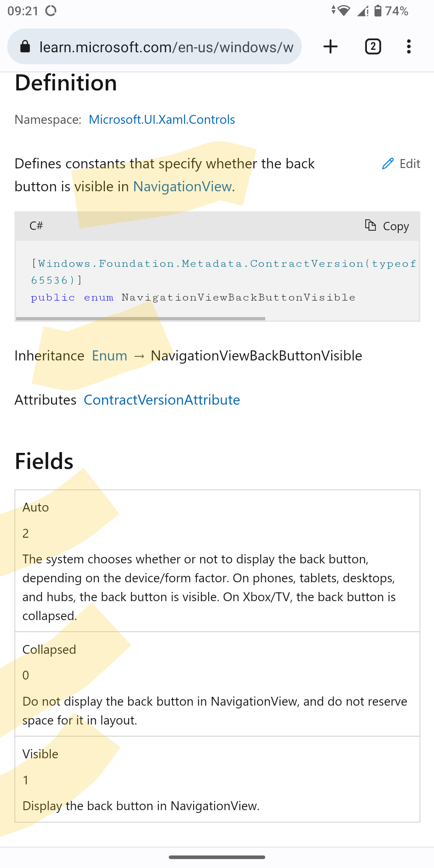The height and width of the screenshot is (868, 434).
Task: Open the Microsoft.UI.Xaml.Controls namespace link
Action: (x=162, y=119)
